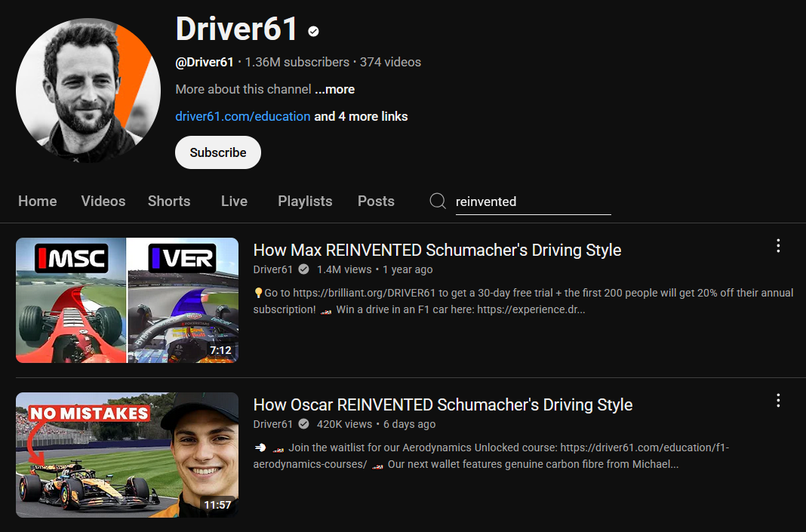Click the '1 year ago' upload date
The height and width of the screenshot is (532, 806).
408,269
